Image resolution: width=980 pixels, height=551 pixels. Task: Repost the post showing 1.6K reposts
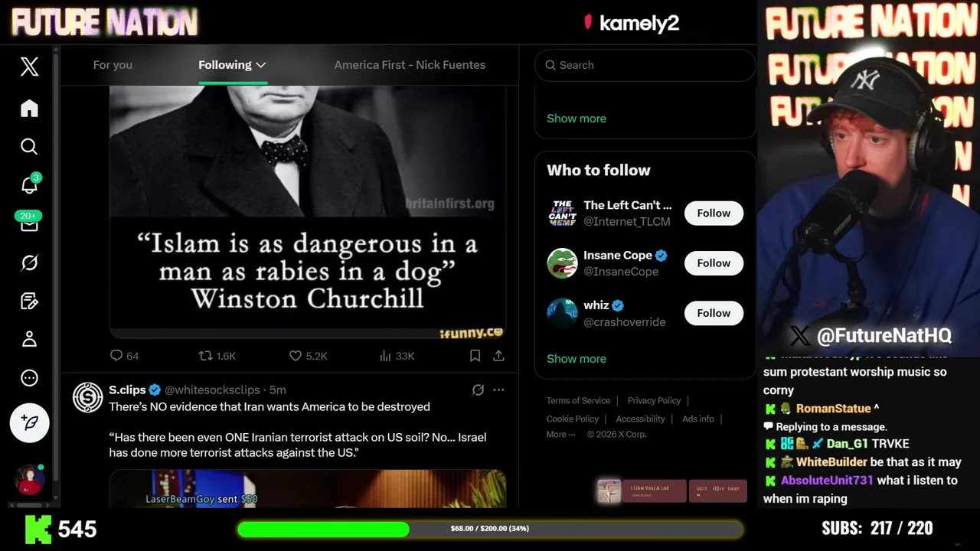[x=217, y=356]
